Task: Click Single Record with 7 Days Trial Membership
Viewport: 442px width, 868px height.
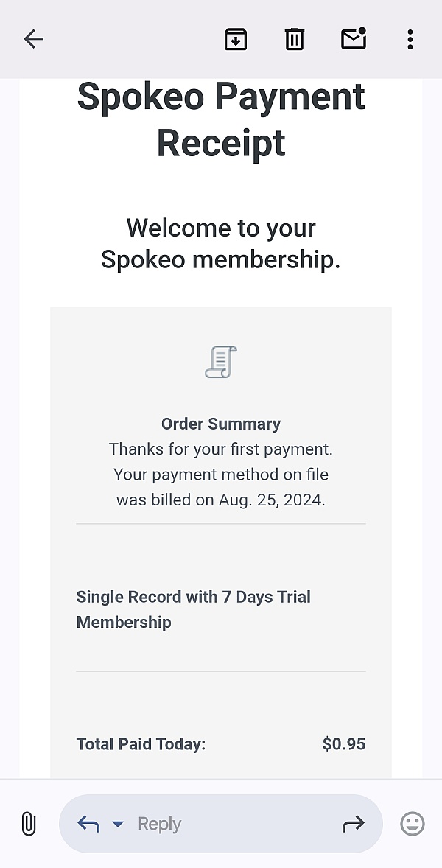Action: 193,609
